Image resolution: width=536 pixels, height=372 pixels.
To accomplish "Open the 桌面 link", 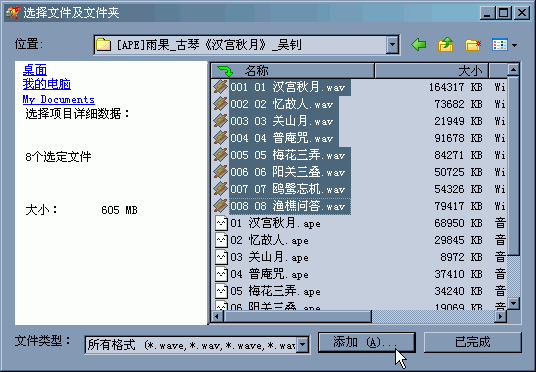I will click(35, 70).
